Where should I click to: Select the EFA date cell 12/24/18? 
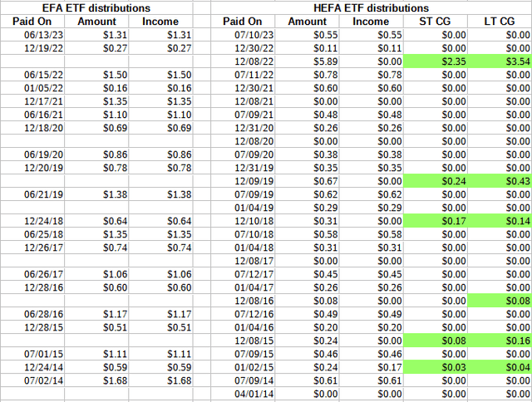32,221
